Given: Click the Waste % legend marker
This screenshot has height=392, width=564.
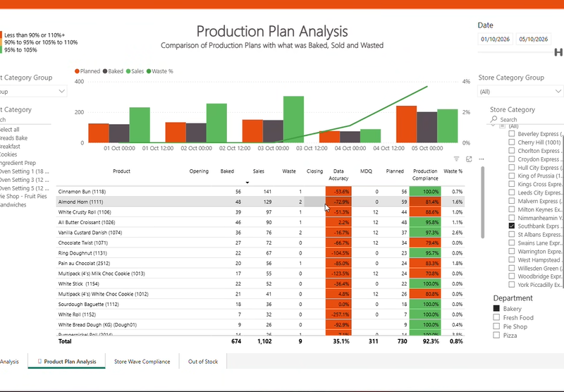Looking at the screenshot, I should [x=149, y=71].
